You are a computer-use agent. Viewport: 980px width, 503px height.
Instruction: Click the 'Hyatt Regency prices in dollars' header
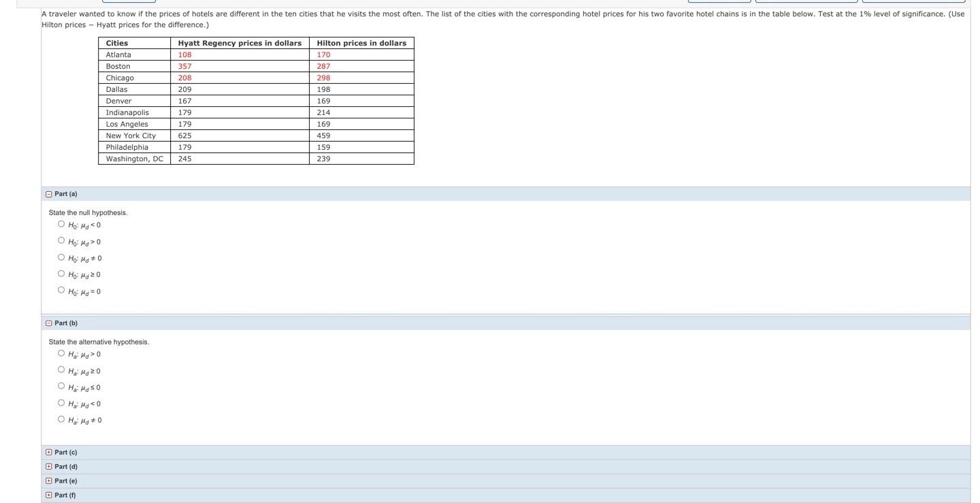coord(240,43)
